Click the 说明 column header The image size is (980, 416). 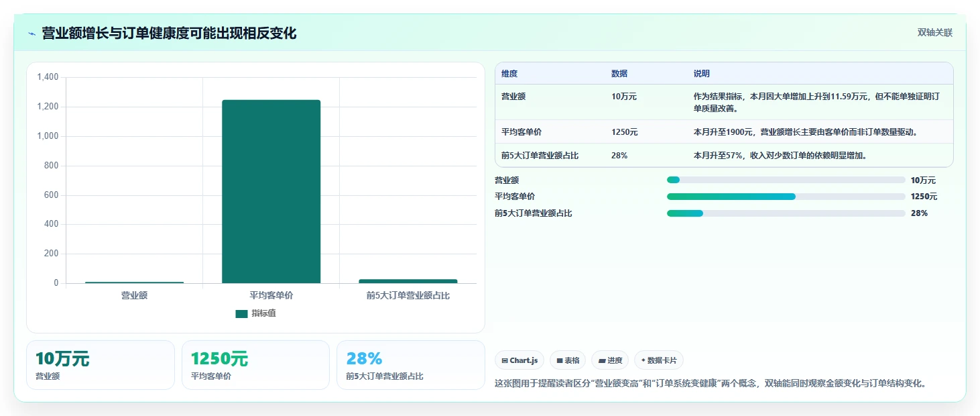coord(702,74)
